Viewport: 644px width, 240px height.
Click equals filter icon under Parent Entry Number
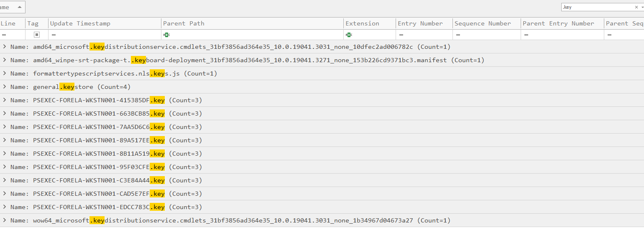click(x=526, y=35)
